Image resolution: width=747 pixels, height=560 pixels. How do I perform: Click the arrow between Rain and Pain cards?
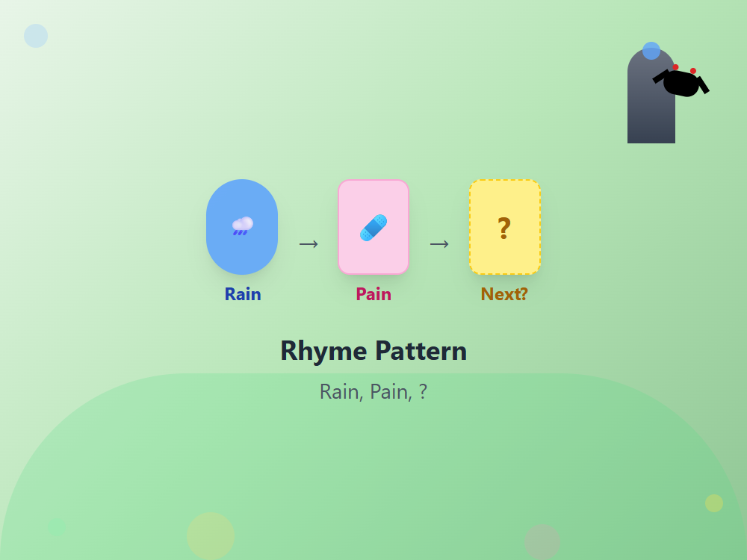coord(308,243)
